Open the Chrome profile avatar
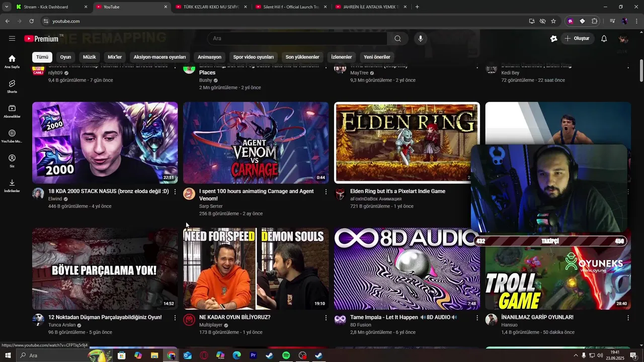This screenshot has width=644, height=362. tap(624, 21)
